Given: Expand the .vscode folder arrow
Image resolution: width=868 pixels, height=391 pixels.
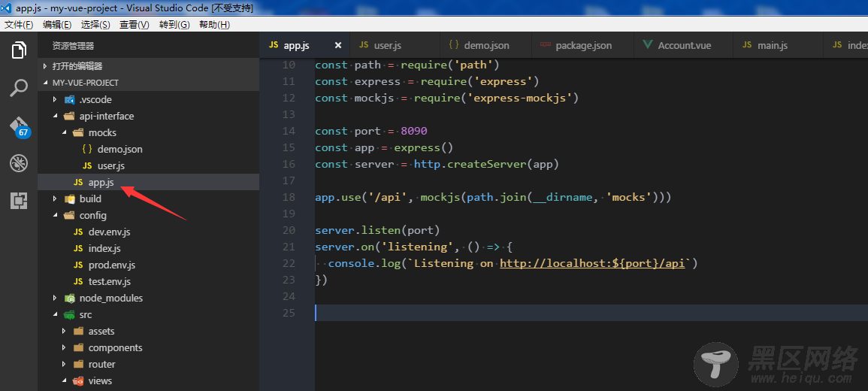Looking at the screenshot, I should [x=55, y=100].
